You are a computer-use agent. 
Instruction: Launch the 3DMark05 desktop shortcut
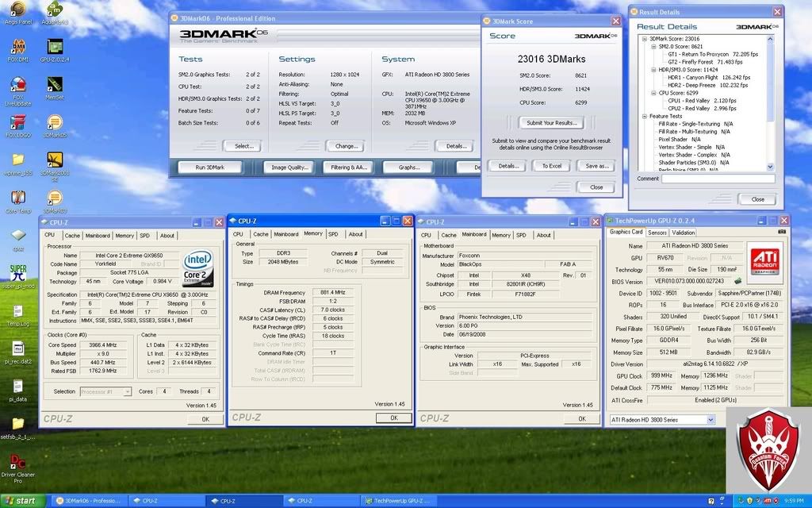(55, 126)
